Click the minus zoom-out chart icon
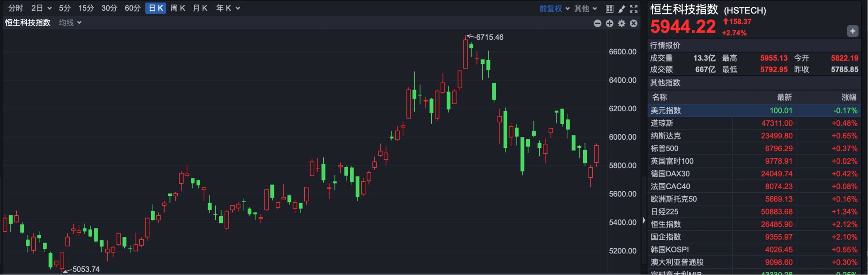 [x=597, y=23]
